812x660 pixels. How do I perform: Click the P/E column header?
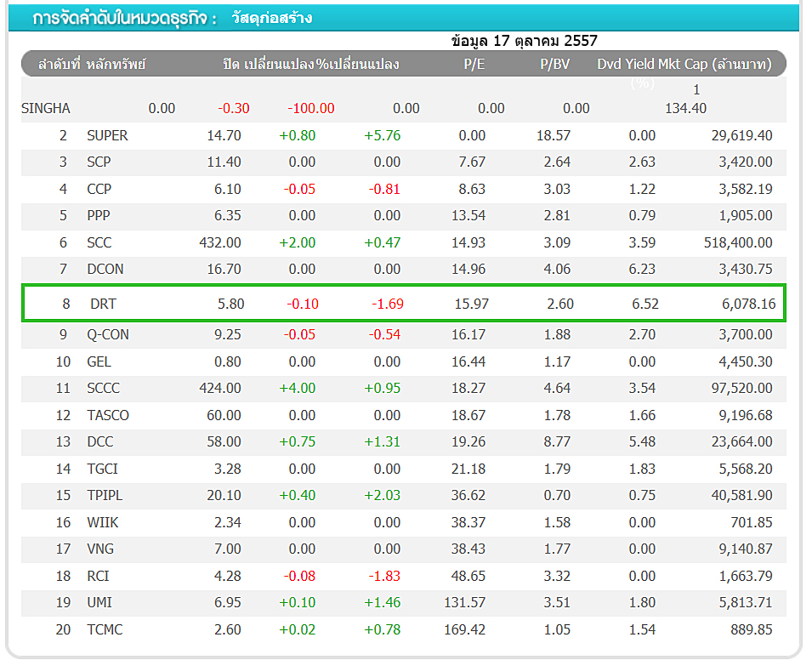474,65
